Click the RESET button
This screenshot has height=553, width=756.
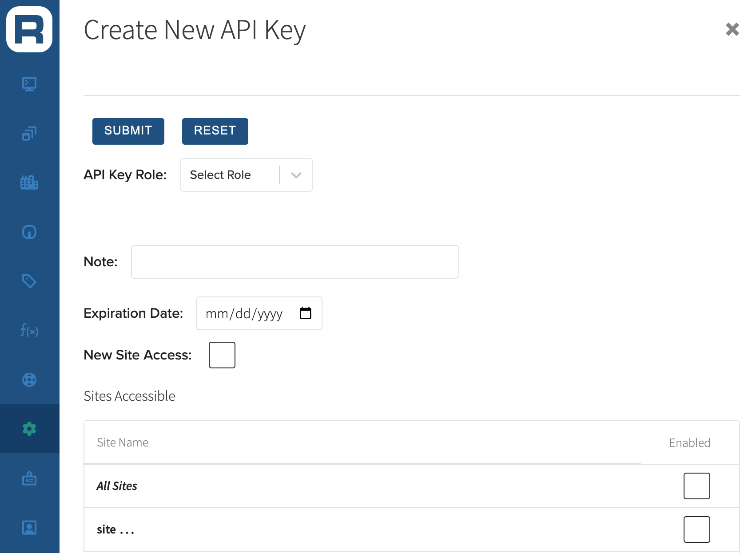coord(215,131)
